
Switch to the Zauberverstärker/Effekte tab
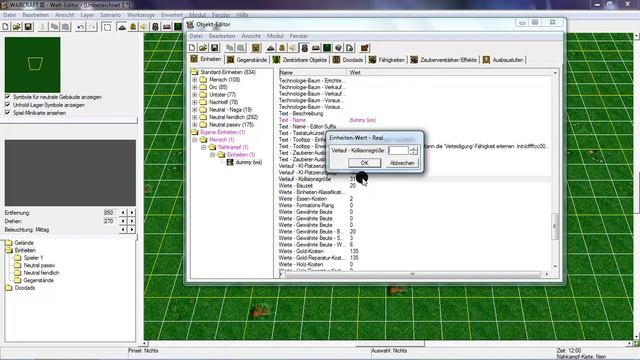444,60
